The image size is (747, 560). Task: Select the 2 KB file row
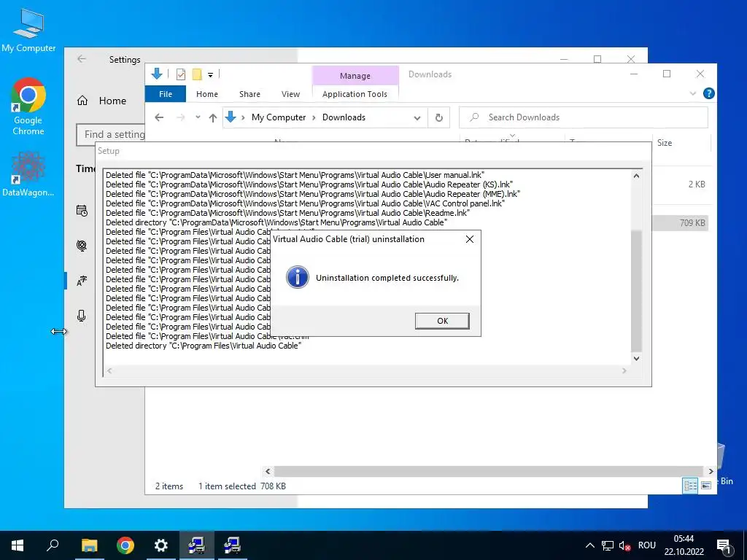coord(679,184)
